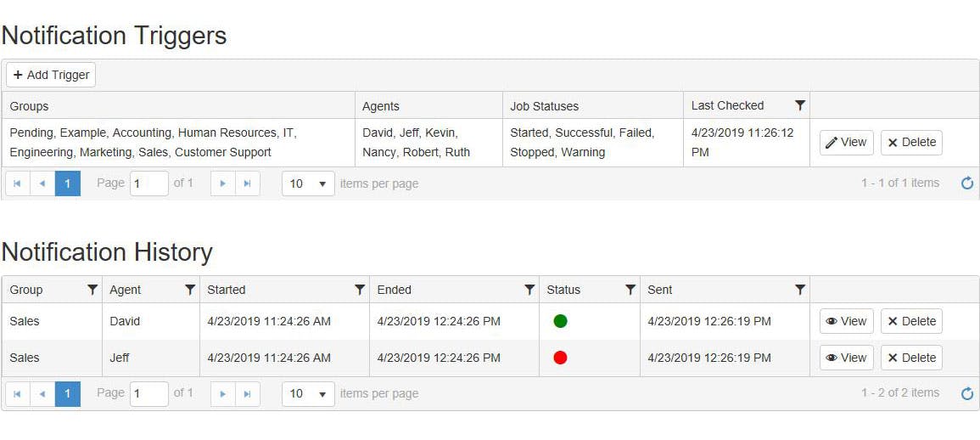Delete Jeff's notification history entry

[x=911, y=358]
